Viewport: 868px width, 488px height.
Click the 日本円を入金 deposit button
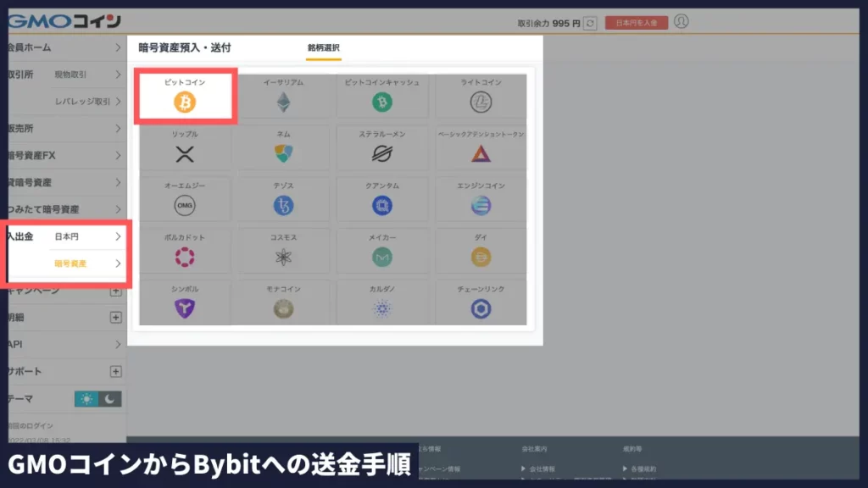pos(636,23)
